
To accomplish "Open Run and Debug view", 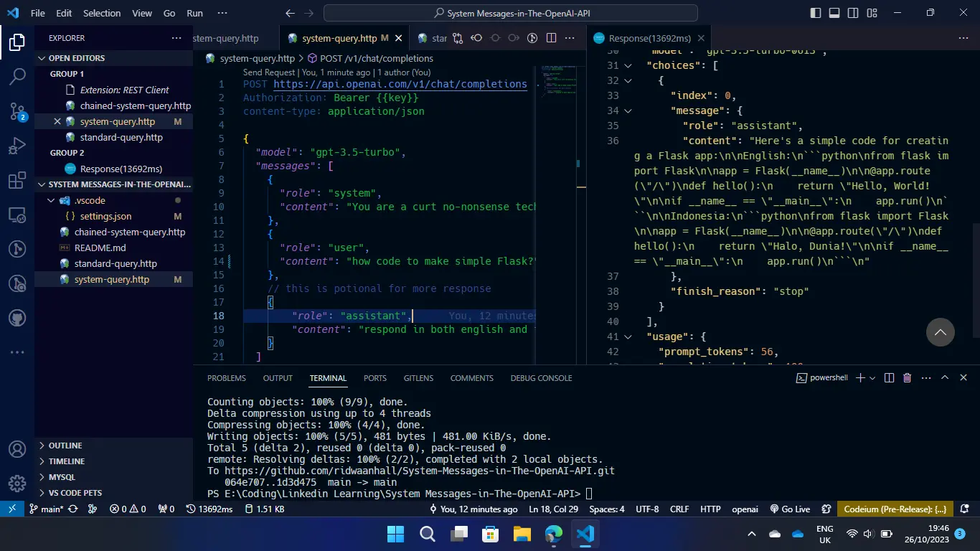I will click(17, 146).
